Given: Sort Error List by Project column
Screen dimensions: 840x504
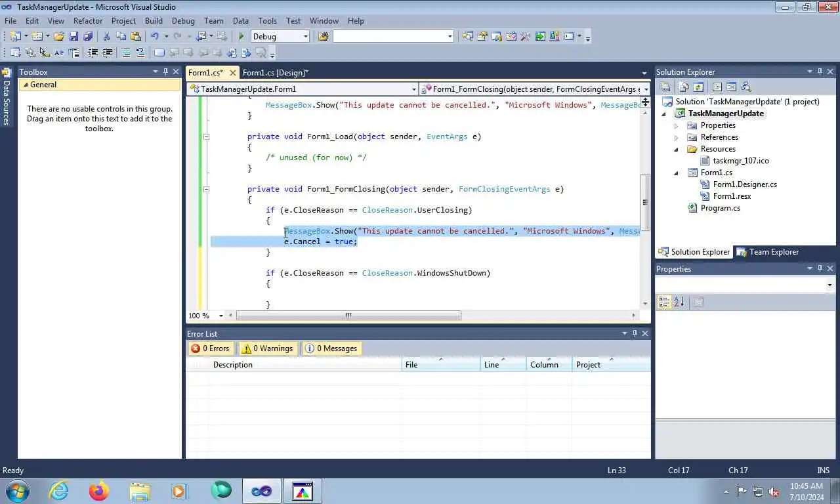Looking at the screenshot, I should [x=611, y=365].
